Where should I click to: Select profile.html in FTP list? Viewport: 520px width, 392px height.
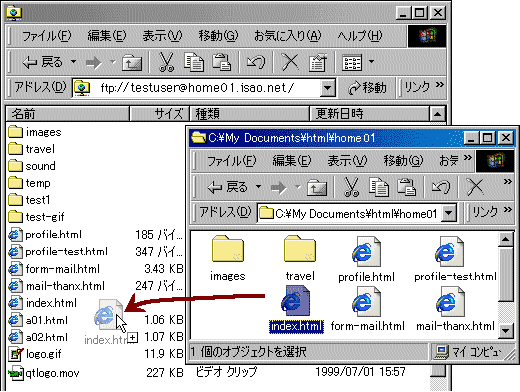tap(45, 235)
